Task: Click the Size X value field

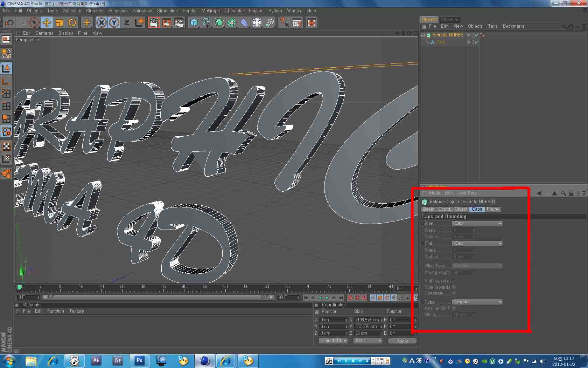Action: coord(367,320)
